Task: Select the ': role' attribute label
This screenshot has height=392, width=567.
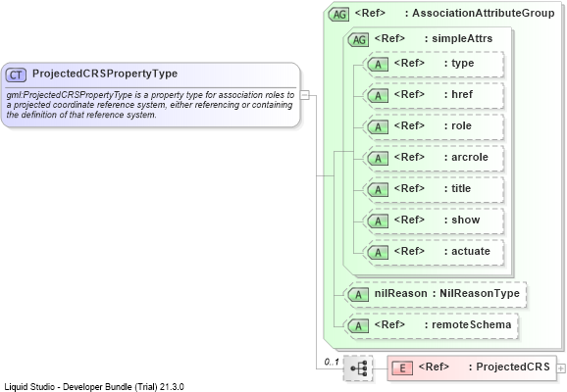Action: tap(458, 126)
